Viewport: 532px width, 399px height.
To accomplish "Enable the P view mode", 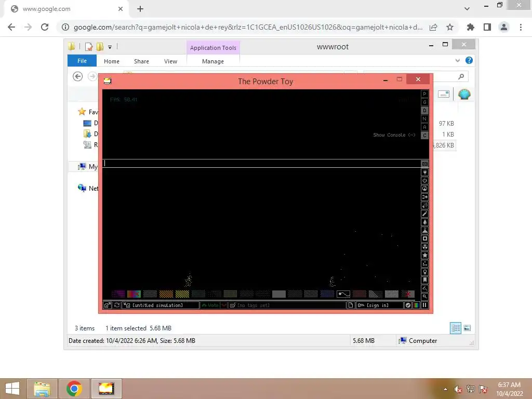I will (424, 94).
